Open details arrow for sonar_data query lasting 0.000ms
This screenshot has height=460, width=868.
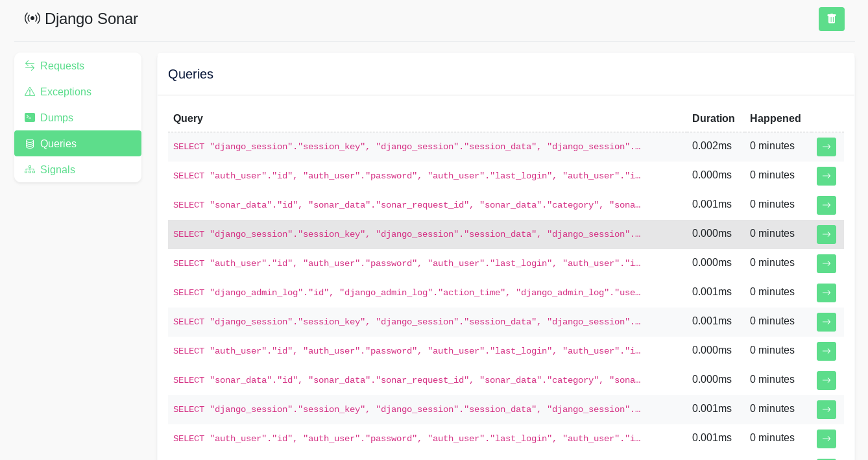826,380
